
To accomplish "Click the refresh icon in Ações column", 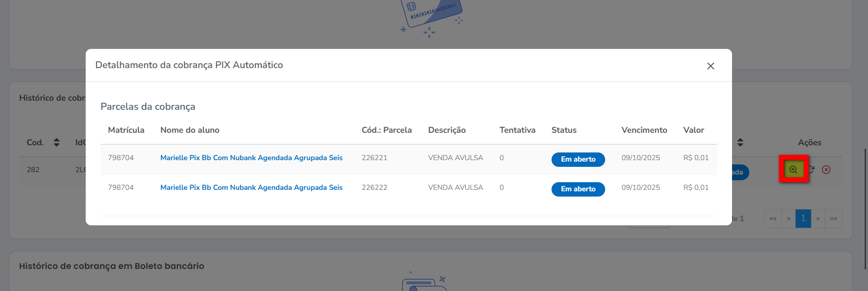I will pyautogui.click(x=812, y=169).
